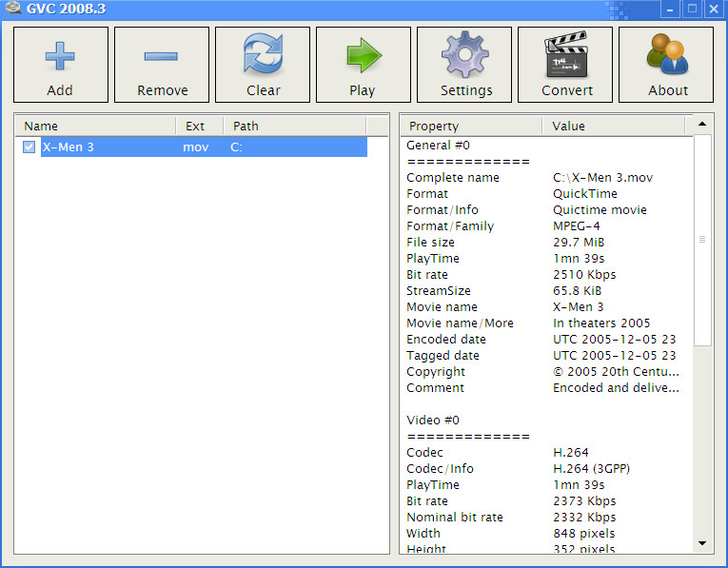This screenshot has height=568, width=728.
Task: Uncheck the X-Men 3 file checkbox
Action: coord(29,147)
